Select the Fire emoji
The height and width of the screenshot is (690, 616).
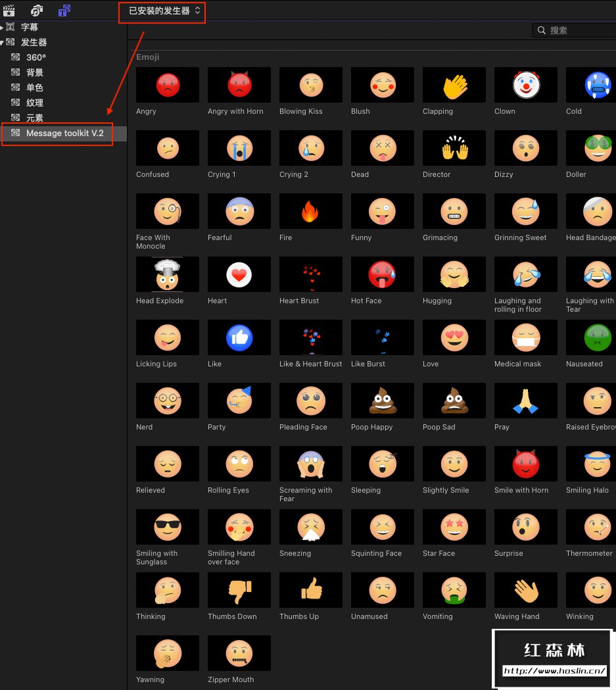311,211
